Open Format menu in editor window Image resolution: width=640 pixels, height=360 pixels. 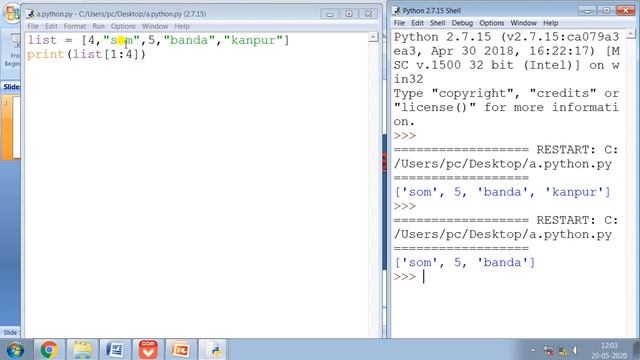pyautogui.click(x=75, y=26)
